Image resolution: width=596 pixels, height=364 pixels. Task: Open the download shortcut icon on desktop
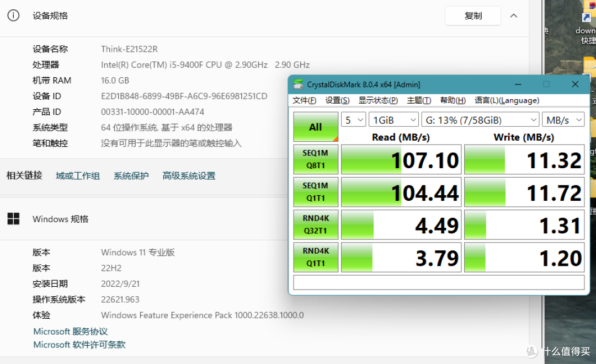point(587,23)
